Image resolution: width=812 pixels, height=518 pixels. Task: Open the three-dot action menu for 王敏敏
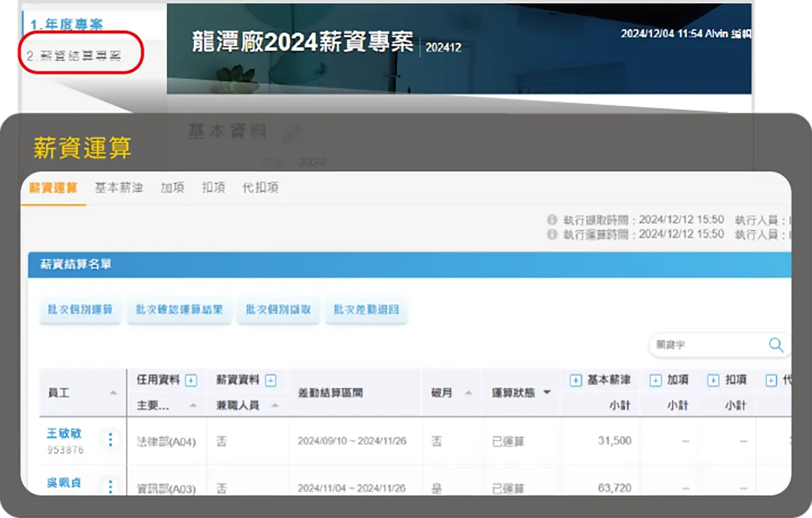point(110,440)
